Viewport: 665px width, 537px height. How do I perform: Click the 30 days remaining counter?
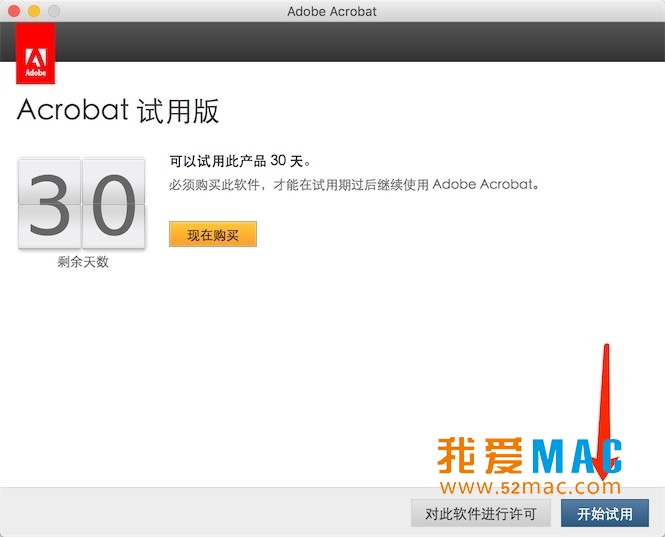click(x=82, y=204)
